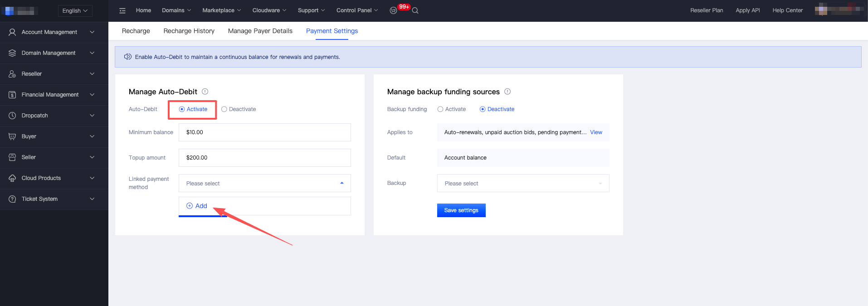
Task: Open the English language selector
Action: (75, 11)
